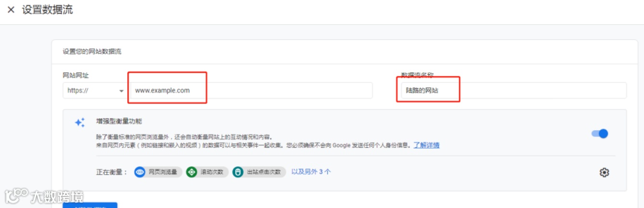Screen dimensions: 644x208
Task: Click the 网页浏览量 eye chip
Action: [158, 172]
